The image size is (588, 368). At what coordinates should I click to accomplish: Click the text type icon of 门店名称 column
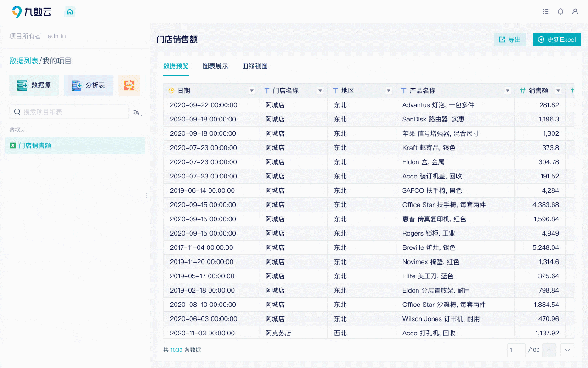pyautogui.click(x=267, y=91)
